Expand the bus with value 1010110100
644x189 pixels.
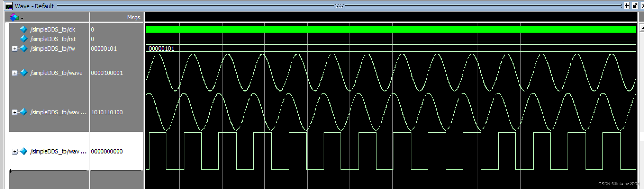pos(15,112)
